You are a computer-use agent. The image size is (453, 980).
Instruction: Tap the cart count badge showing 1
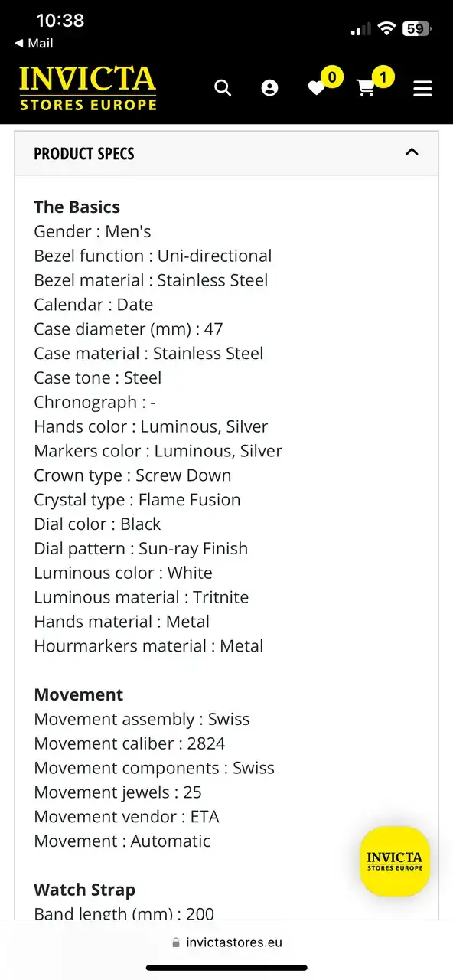click(x=383, y=77)
